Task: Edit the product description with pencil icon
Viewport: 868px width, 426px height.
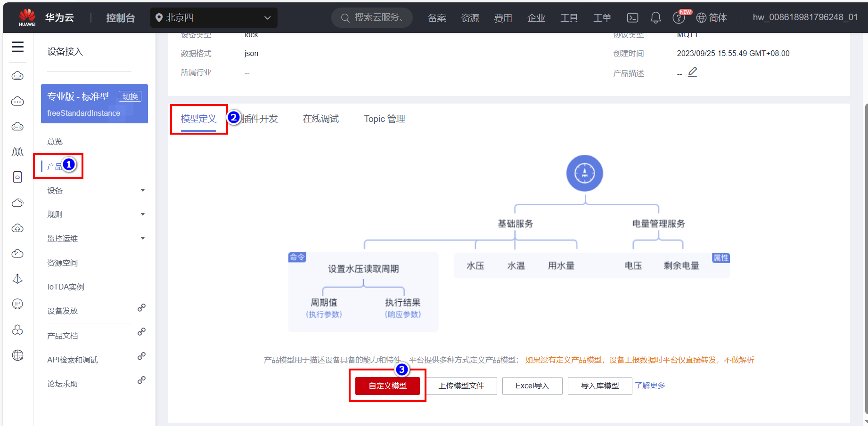Action: 692,72
